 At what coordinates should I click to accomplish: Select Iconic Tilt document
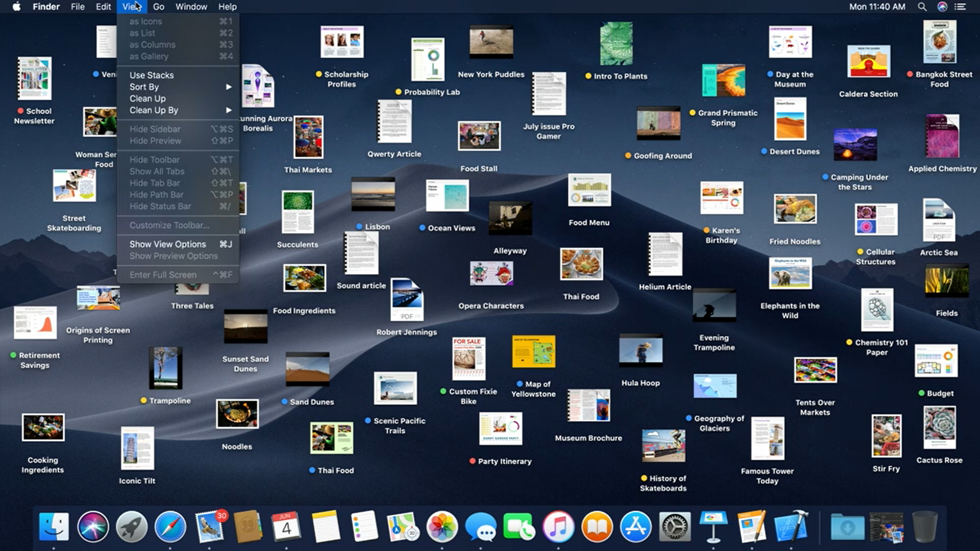pyautogui.click(x=137, y=448)
